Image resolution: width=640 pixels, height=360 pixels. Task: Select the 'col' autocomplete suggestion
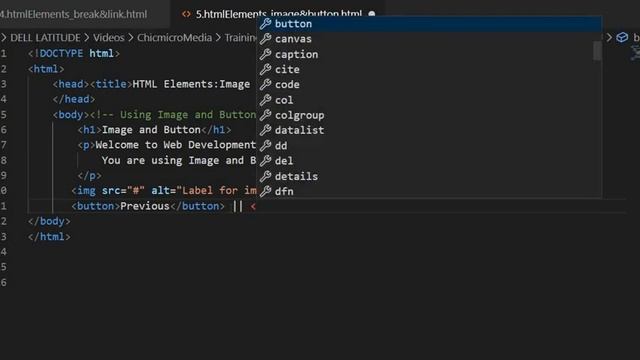click(x=429, y=100)
